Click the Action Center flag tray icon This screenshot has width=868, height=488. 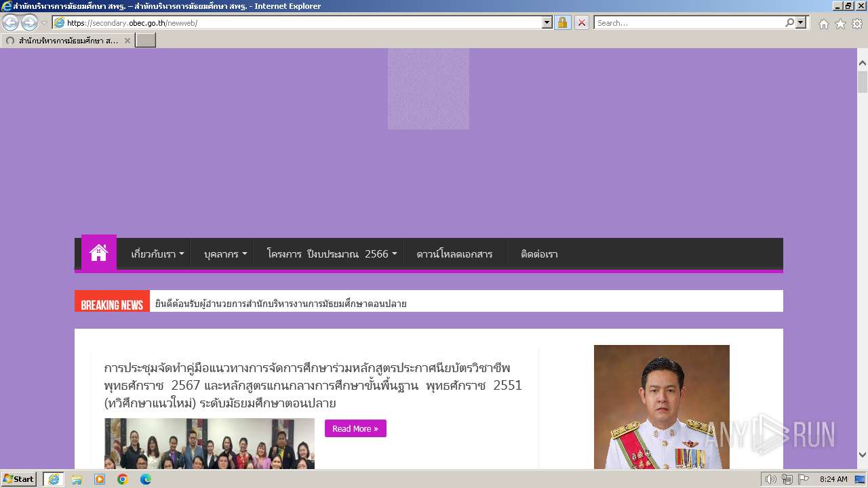pyautogui.click(x=804, y=479)
